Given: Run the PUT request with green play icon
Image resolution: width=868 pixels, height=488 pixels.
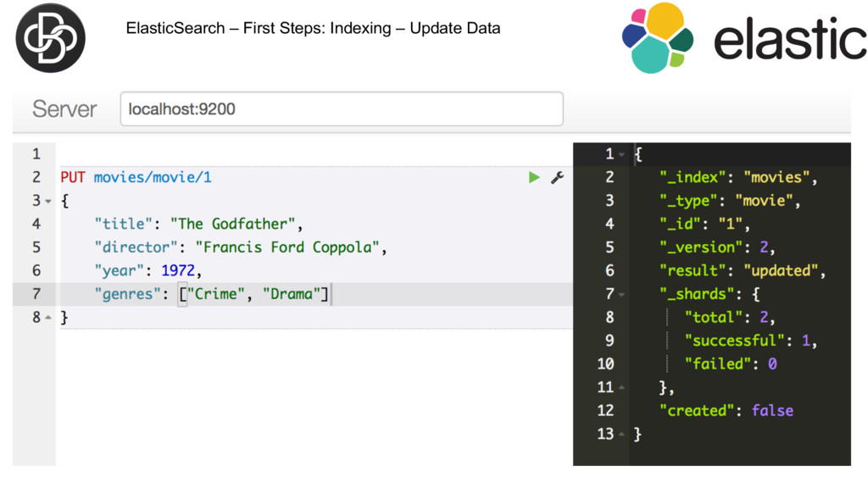Looking at the screenshot, I should (534, 178).
